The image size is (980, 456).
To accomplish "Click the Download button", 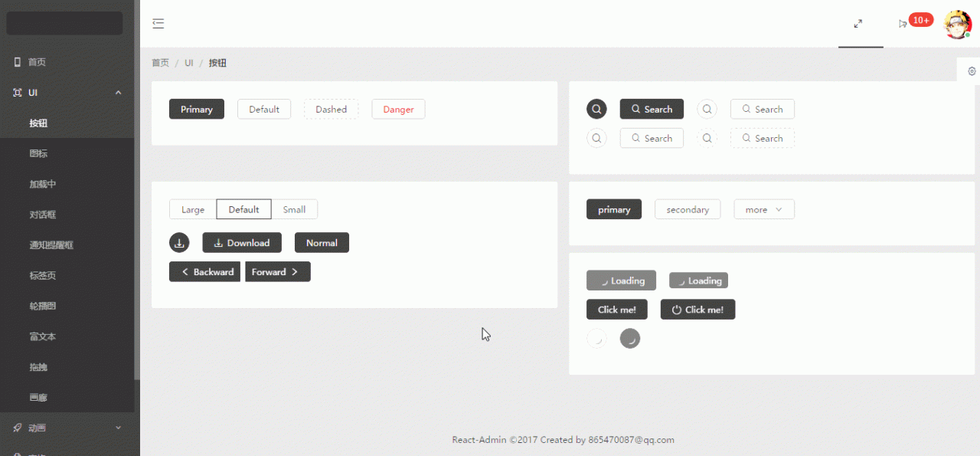I will tap(242, 243).
